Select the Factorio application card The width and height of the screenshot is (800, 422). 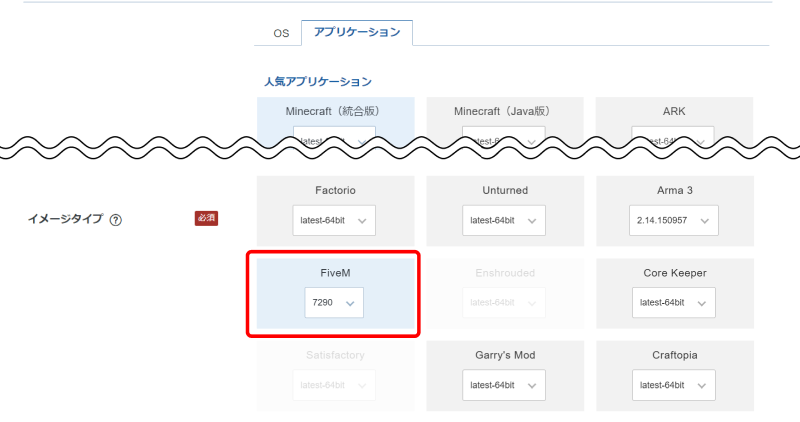click(x=336, y=211)
